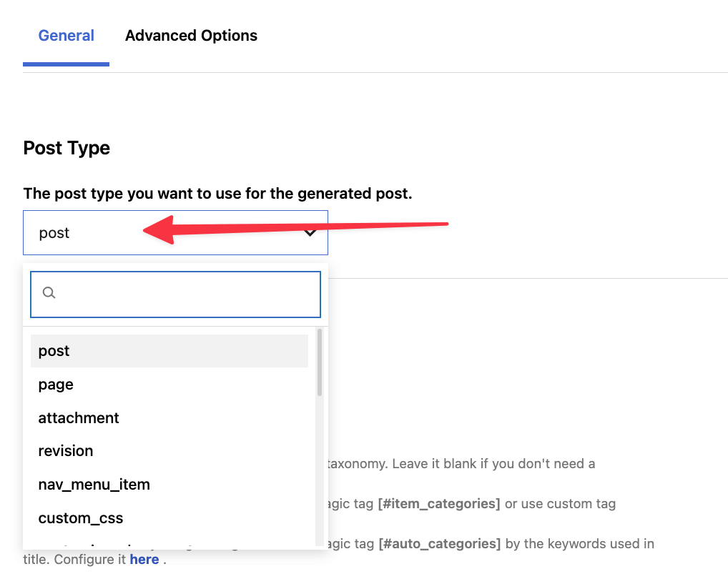Screen dimensions: 728x584
Task: Click the search magnifier icon in dropdown
Action: tap(49, 293)
